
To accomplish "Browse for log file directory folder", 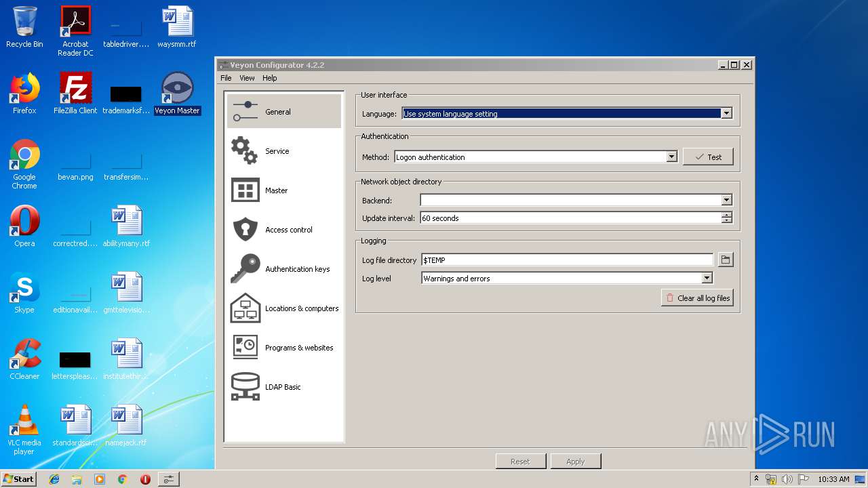I will (x=725, y=260).
